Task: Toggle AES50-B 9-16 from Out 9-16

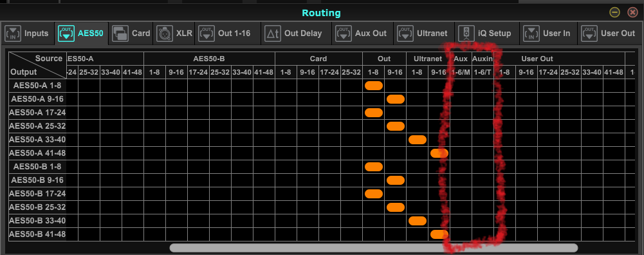Action: pos(396,180)
